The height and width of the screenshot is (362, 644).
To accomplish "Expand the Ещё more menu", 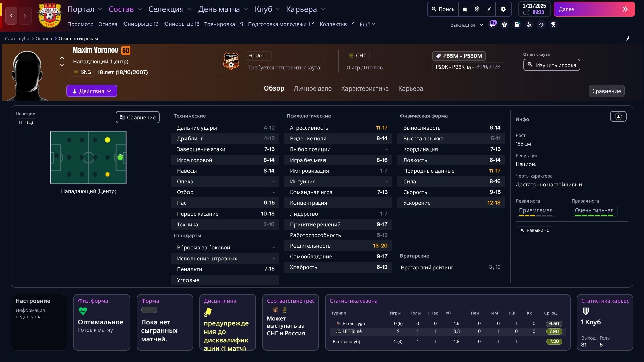I will point(367,24).
